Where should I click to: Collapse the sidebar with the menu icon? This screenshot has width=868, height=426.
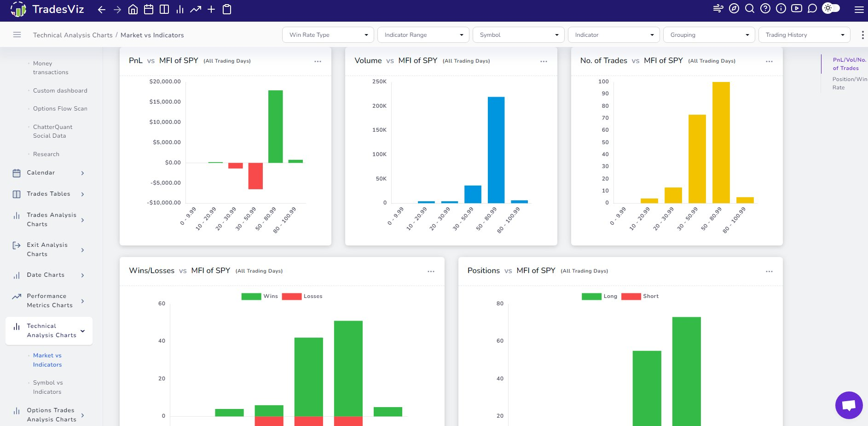17,35
